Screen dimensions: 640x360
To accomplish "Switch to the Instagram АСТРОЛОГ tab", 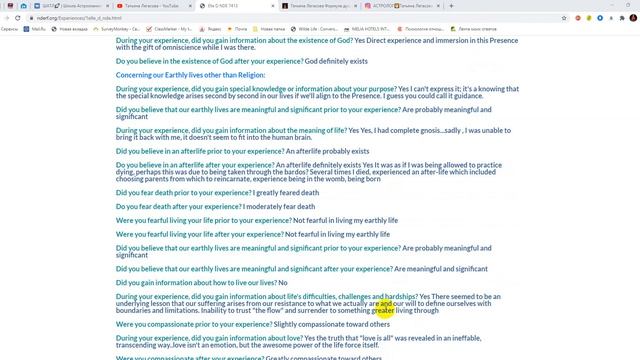I will [402, 6].
